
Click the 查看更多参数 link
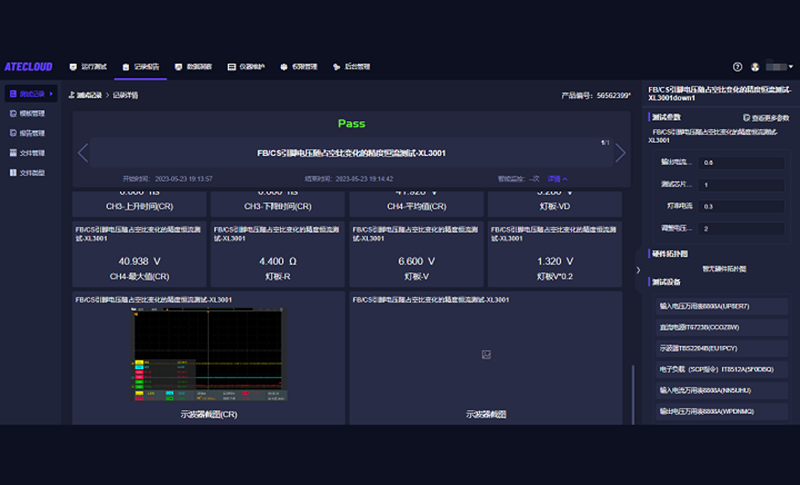pos(767,118)
